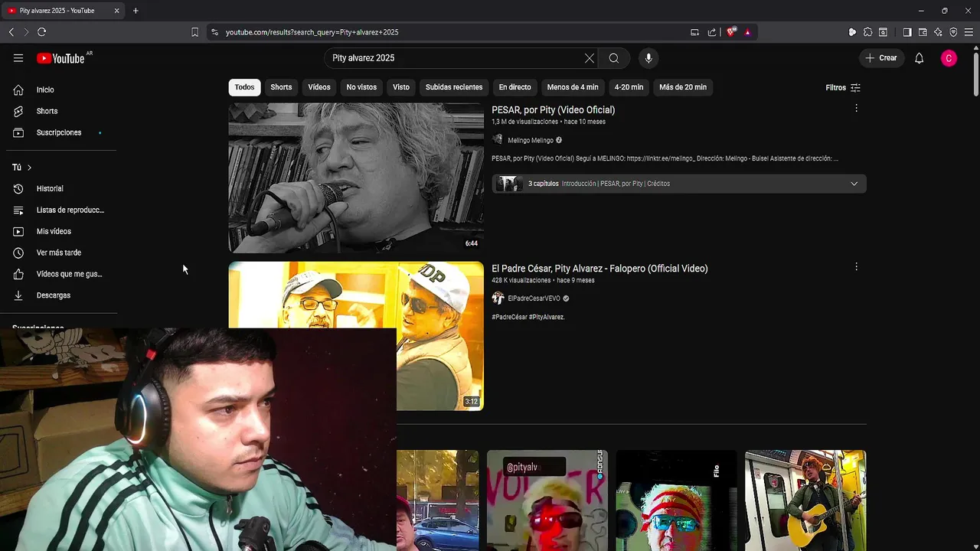Click the YouTube logo
The image size is (980, 551).
[61, 58]
